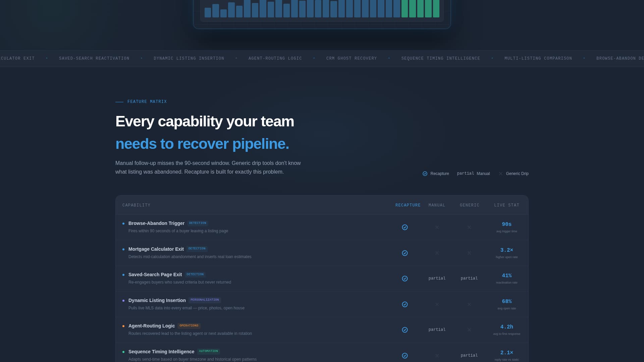Viewport: 644px width, 362px height.
Task: Click the Recapture checkmark for Saved-Search Page Exit
Action: click(405, 279)
